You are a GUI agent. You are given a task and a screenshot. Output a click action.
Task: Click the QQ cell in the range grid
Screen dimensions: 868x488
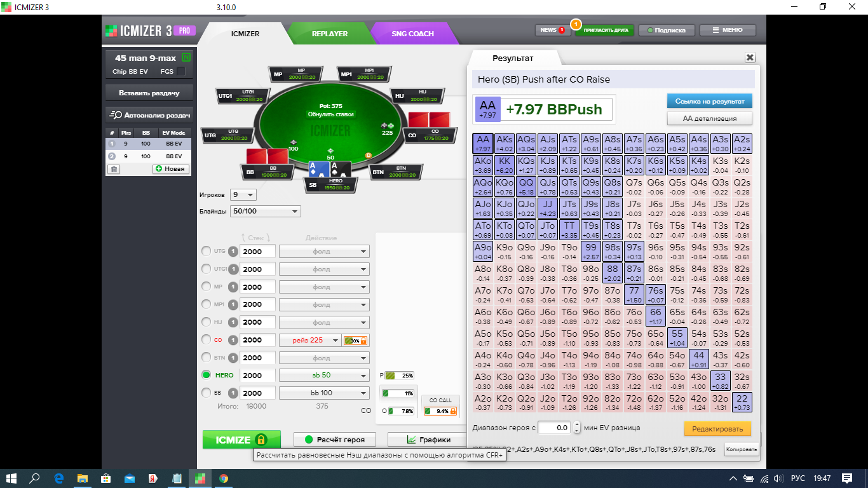coord(526,187)
